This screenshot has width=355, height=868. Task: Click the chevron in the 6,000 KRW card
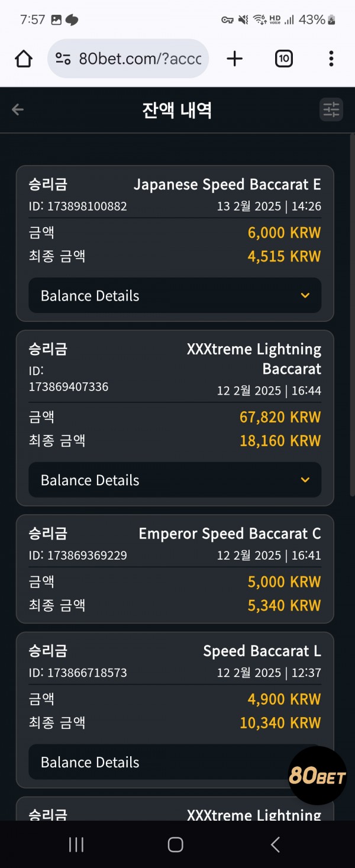[305, 296]
